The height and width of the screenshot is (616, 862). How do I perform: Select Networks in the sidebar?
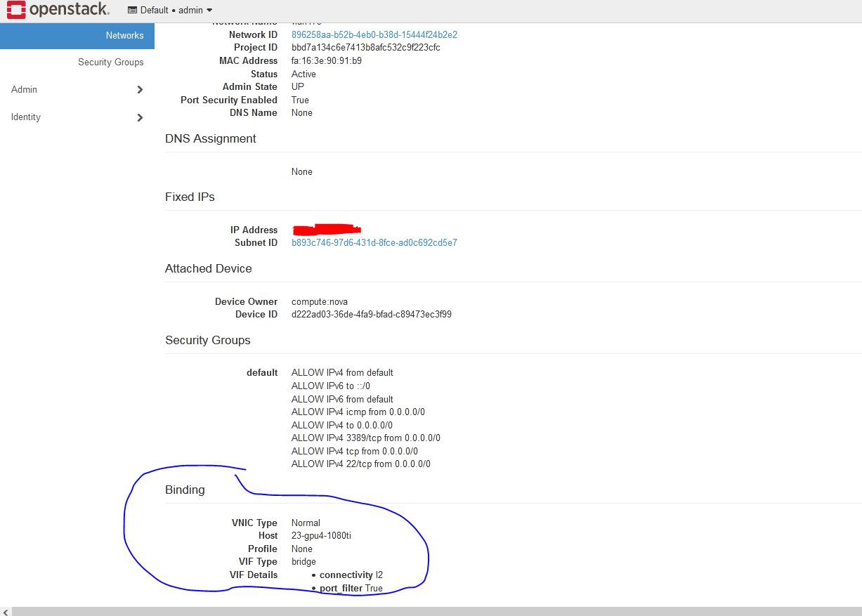pyautogui.click(x=77, y=35)
